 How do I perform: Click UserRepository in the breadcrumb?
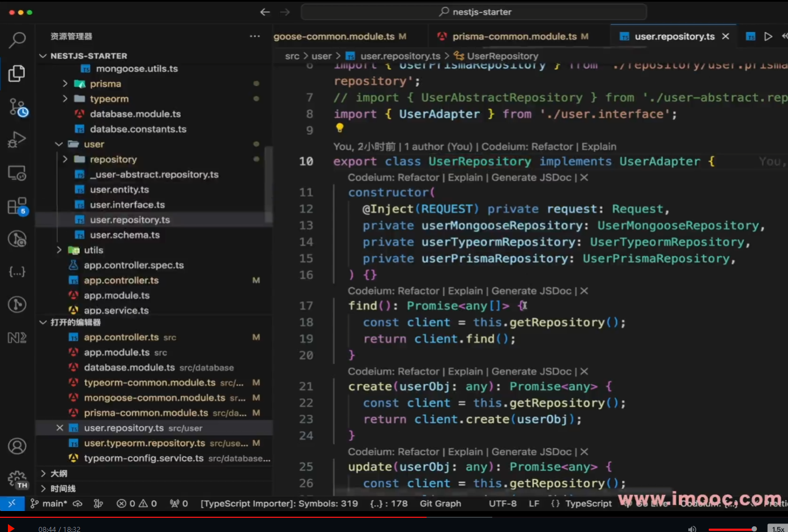[502, 56]
